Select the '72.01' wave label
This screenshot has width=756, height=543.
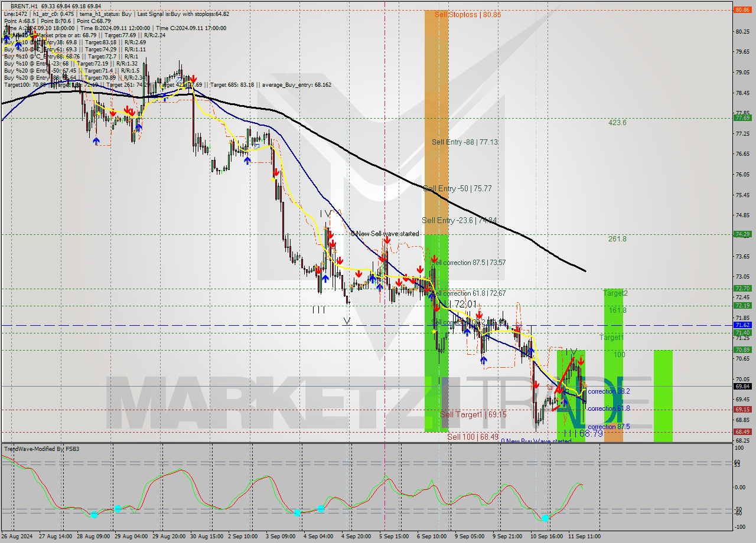point(464,303)
